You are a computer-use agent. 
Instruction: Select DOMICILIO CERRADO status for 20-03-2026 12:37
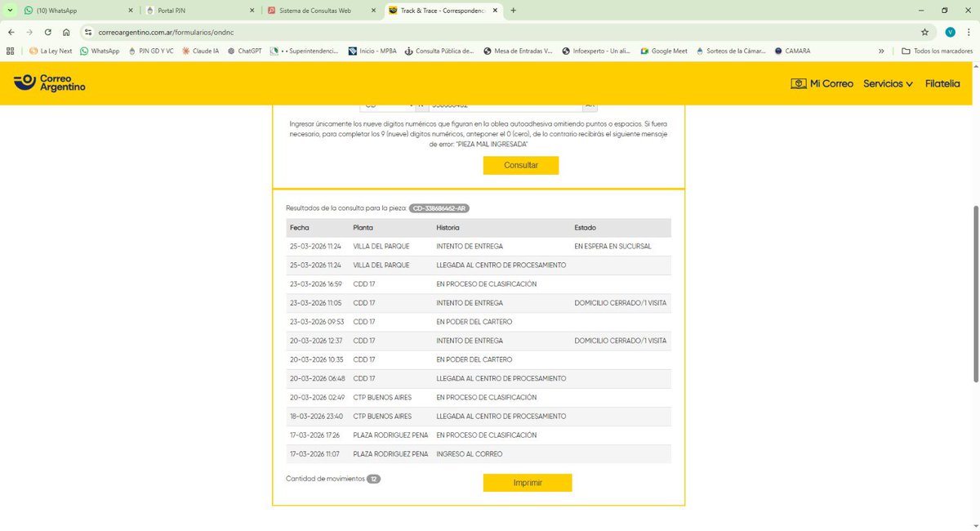tap(621, 341)
